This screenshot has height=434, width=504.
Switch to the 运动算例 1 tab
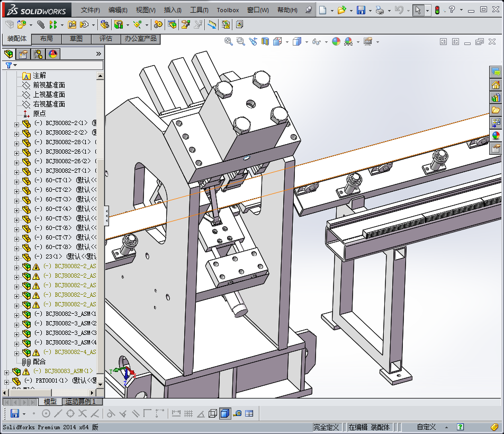point(80,402)
